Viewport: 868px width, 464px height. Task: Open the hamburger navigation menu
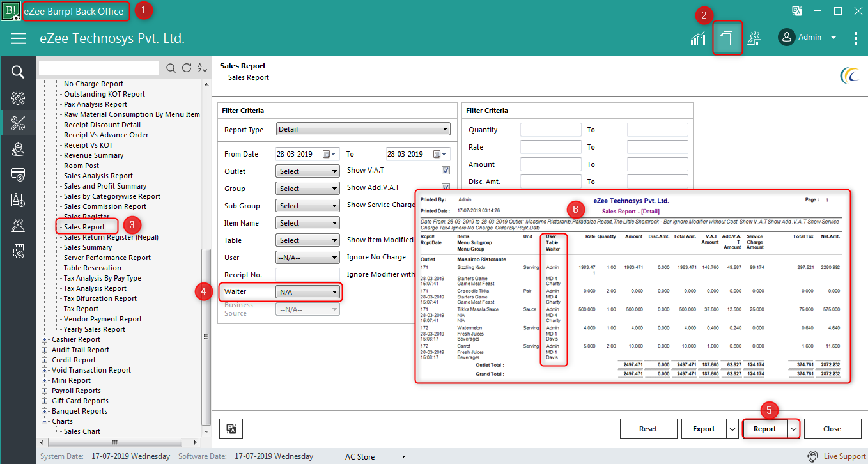click(19, 38)
